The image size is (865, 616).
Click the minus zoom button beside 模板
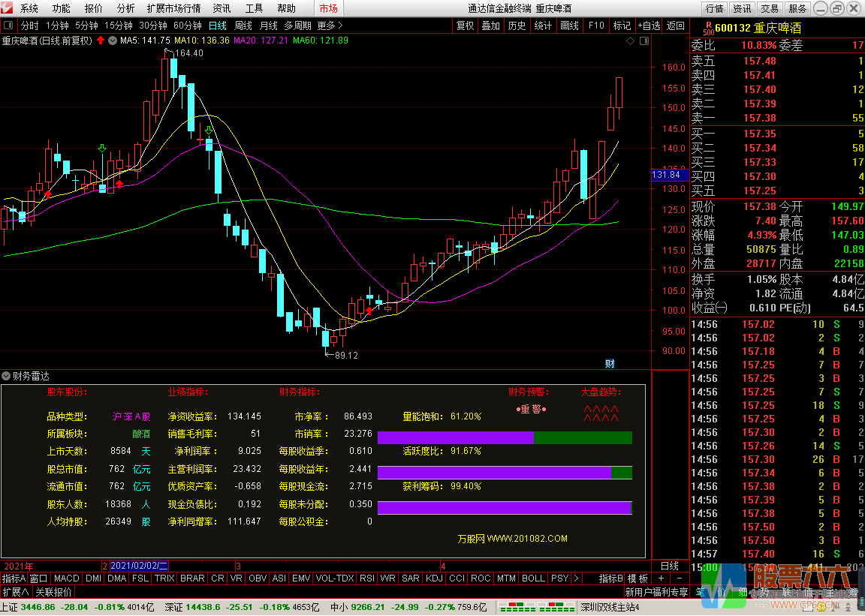[x=679, y=578]
